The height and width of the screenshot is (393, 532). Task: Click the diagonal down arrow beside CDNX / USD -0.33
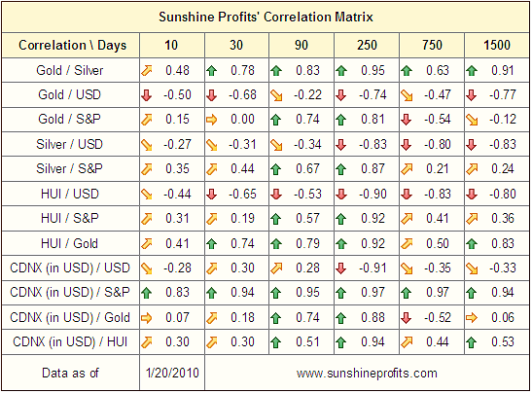472,268
